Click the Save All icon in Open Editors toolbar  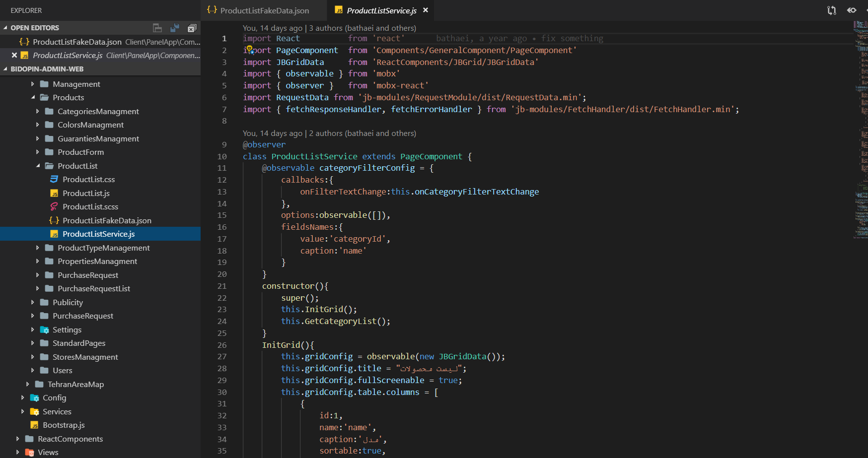(175, 28)
